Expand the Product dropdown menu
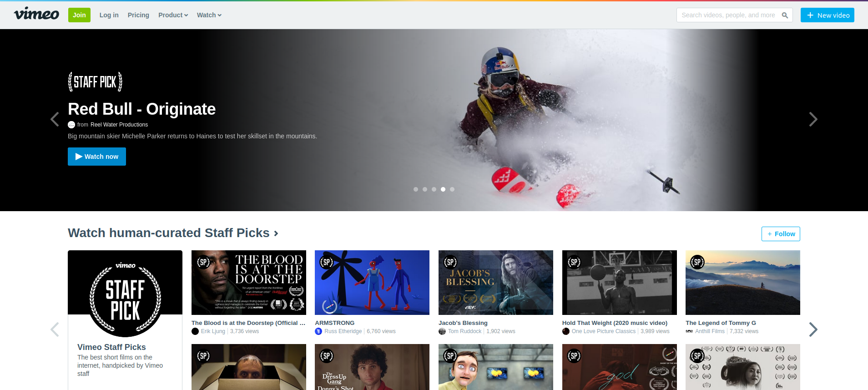Viewport: 868px width, 390px height. [173, 15]
